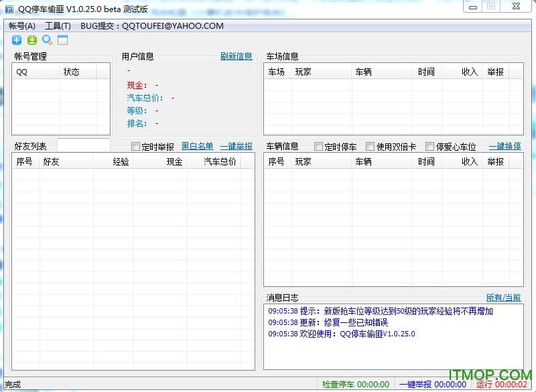
Task: Click the log line starting with 提示
Action: pos(381,311)
